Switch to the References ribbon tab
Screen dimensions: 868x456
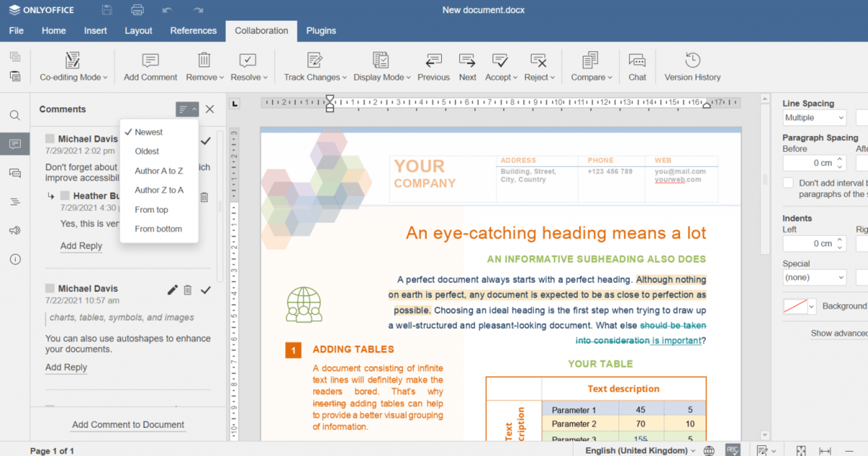coord(193,30)
